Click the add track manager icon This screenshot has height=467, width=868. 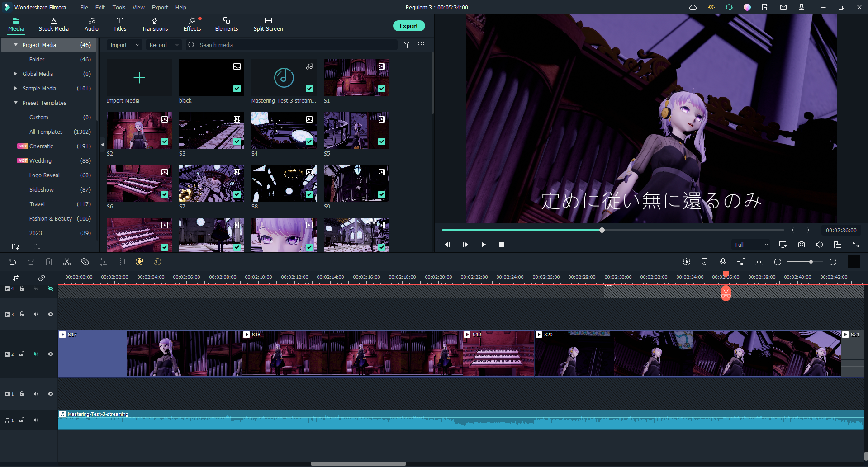pyautogui.click(x=16, y=278)
